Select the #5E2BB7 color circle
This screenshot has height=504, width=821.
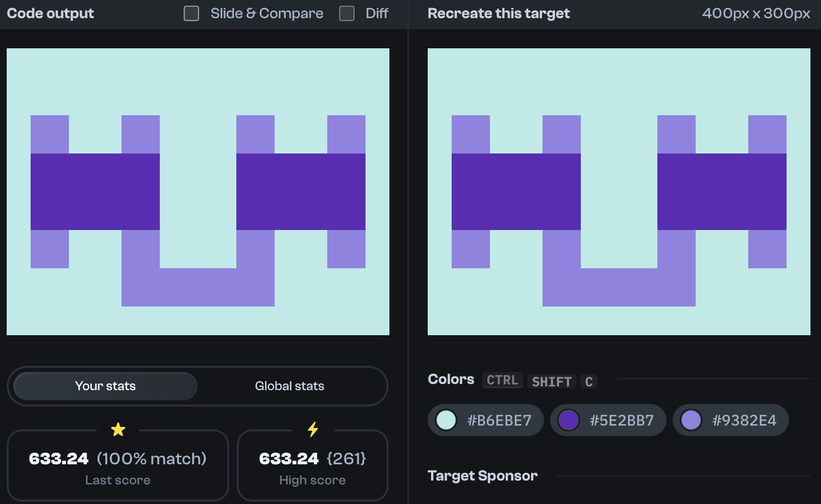[x=570, y=420]
